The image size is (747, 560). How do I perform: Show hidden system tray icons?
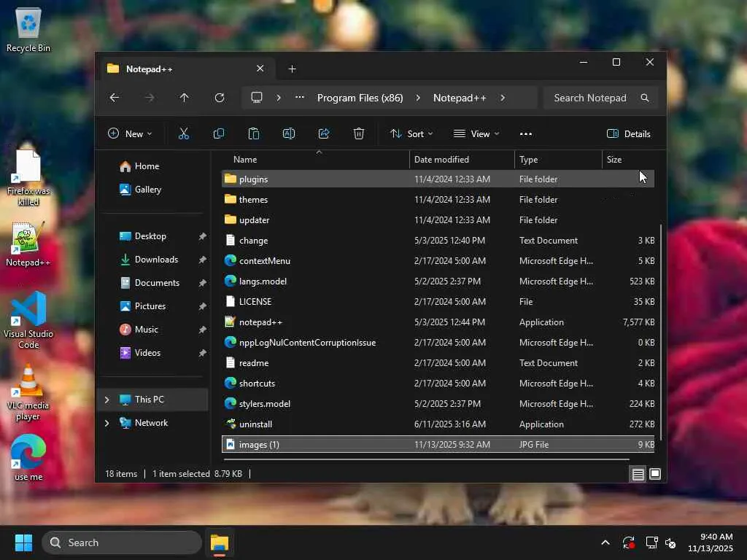(x=605, y=542)
